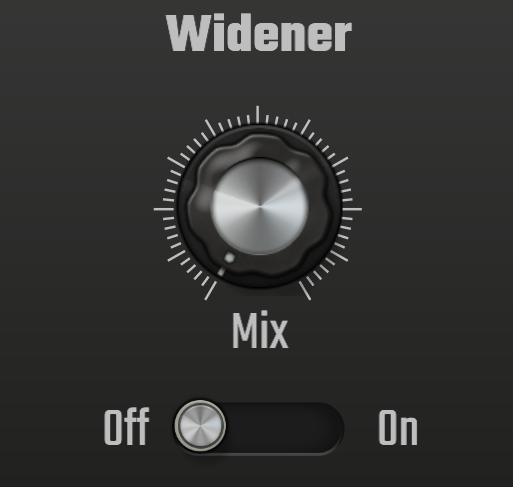Click the Mix knob's metallic center cap

coord(260,206)
